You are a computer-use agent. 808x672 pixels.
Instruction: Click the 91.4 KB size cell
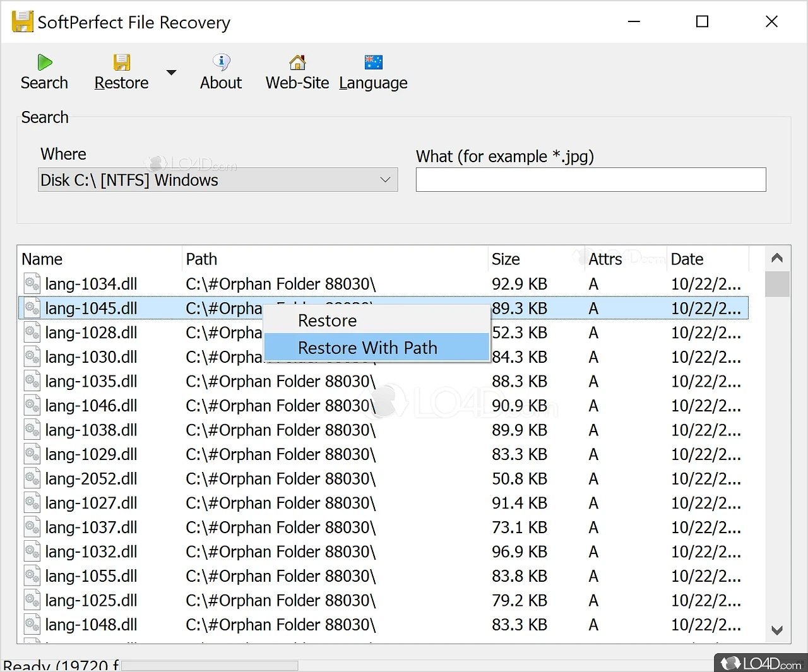520,504
